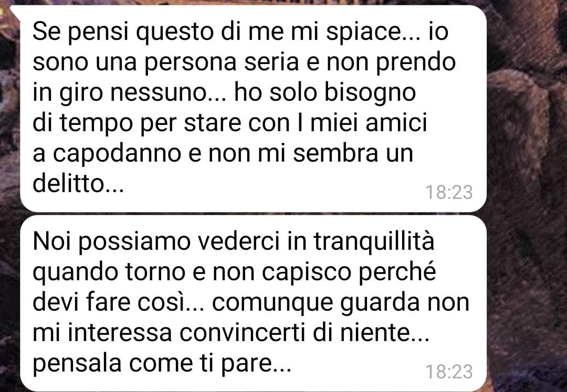Click the 18:23 timestamp of the first message

pos(449,192)
